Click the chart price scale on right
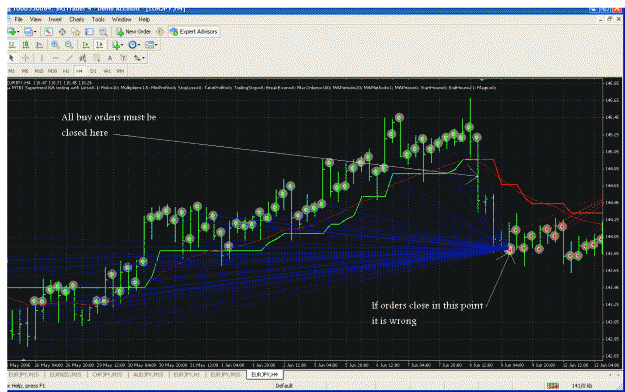Viewport: 625px width, 392px height. (x=612, y=219)
